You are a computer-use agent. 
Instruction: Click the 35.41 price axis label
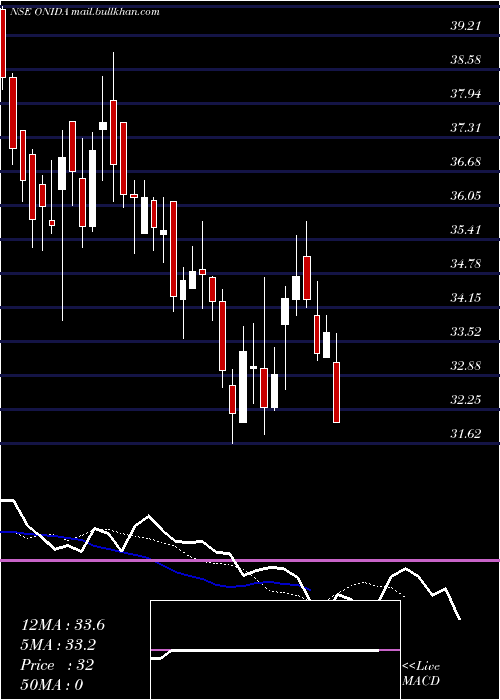click(465, 230)
